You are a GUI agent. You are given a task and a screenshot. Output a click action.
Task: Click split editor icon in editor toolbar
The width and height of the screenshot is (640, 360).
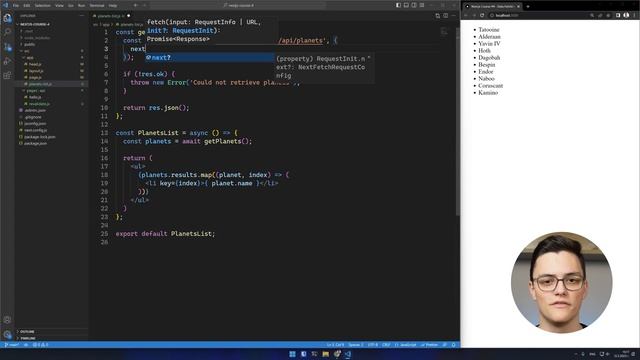446,16
